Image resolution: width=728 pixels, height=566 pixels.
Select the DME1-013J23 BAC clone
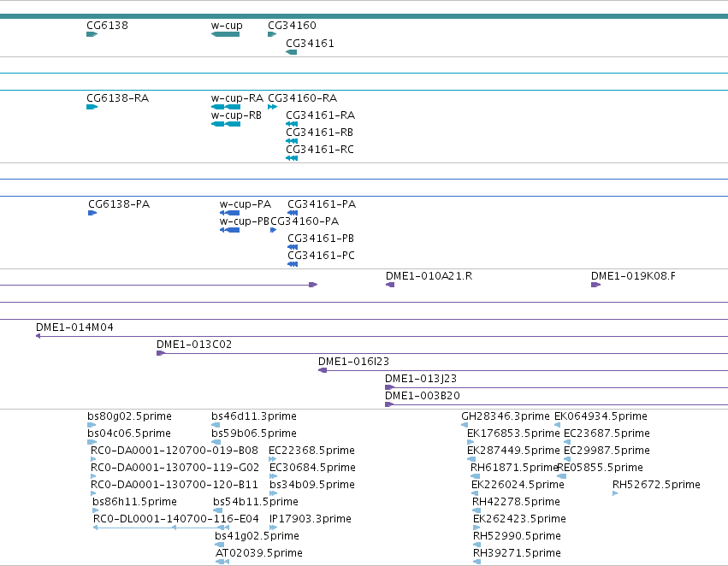click(x=421, y=380)
